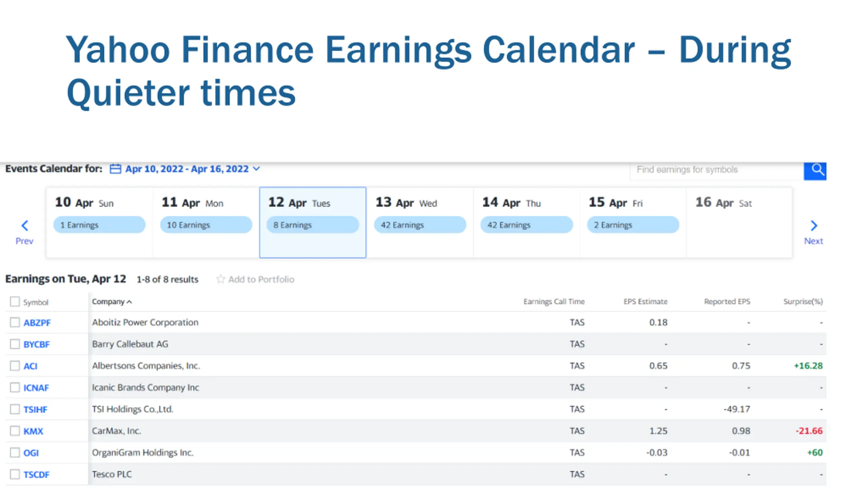Click the 8 Earnings pill on Tuesday
The image size is (868, 488).
313,225
